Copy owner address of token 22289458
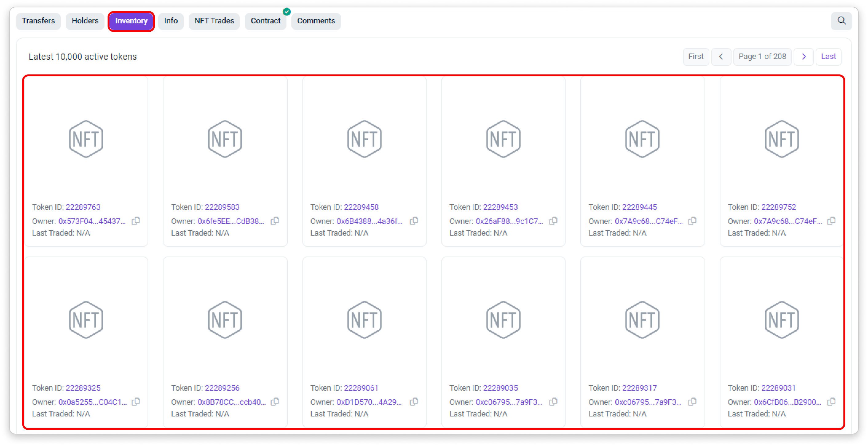 coord(414,221)
